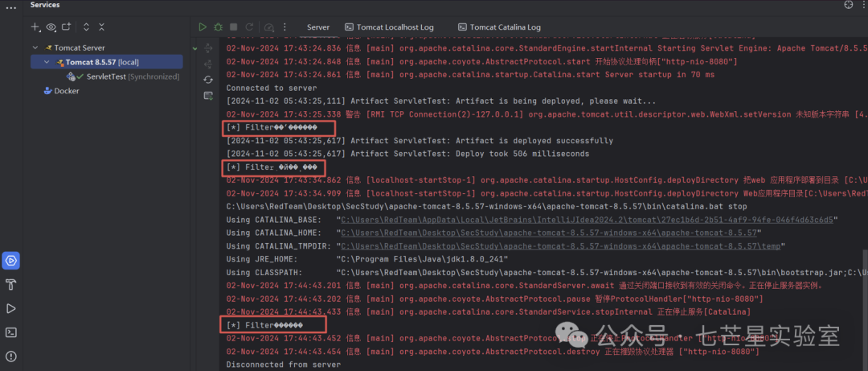868x371 pixels.
Task: Open the Run tool window sidebar icon
Action: pos(10,308)
